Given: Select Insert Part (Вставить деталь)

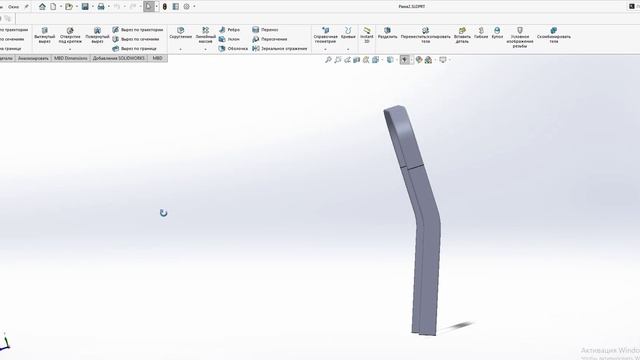Looking at the screenshot, I should [x=462, y=36].
